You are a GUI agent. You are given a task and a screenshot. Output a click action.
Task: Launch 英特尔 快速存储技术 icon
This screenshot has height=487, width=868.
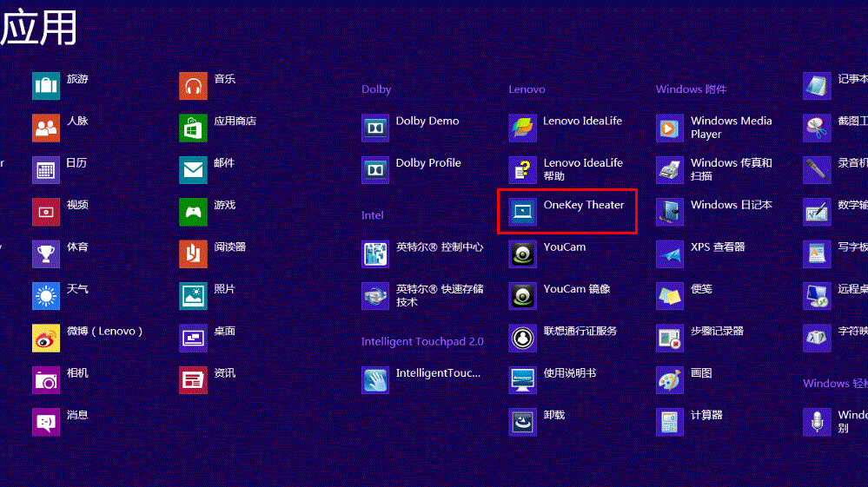pyautogui.click(x=375, y=296)
